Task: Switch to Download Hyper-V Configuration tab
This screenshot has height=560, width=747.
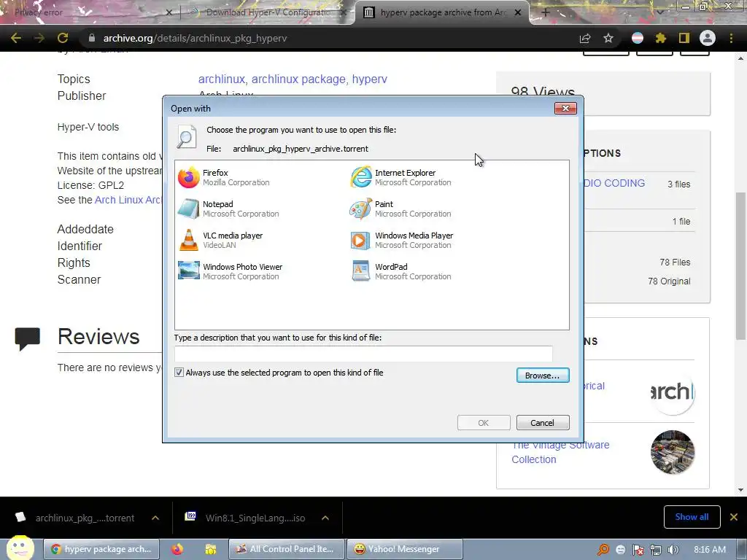Action: pyautogui.click(x=268, y=12)
